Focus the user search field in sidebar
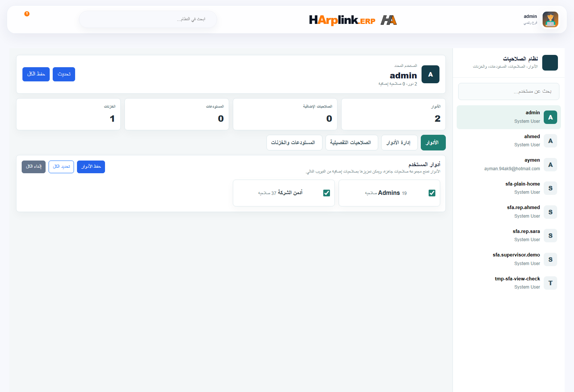 [x=509, y=91]
